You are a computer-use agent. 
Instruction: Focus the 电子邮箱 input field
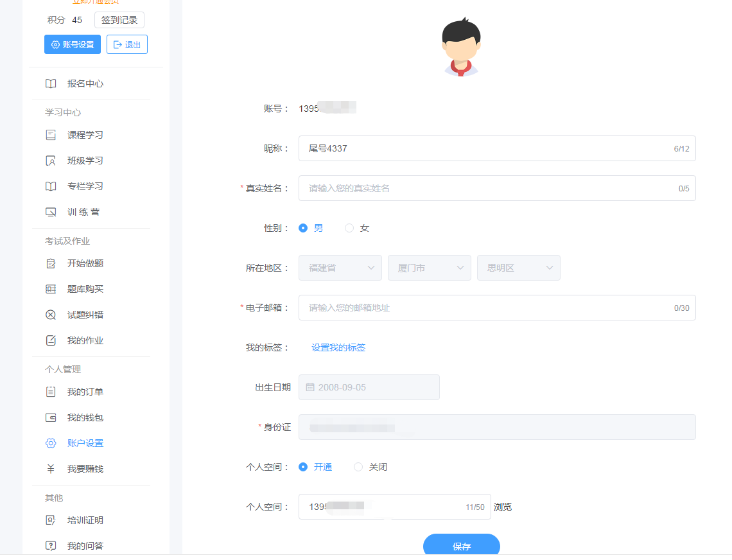pyautogui.click(x=497, y=308)
